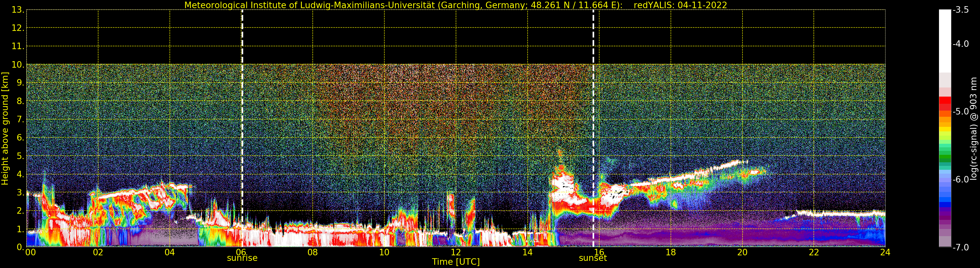Click the 'log(rc-signal) @903 nm' colorbar label
Screen dimensions: 980x268
click(x=973, y=128)
